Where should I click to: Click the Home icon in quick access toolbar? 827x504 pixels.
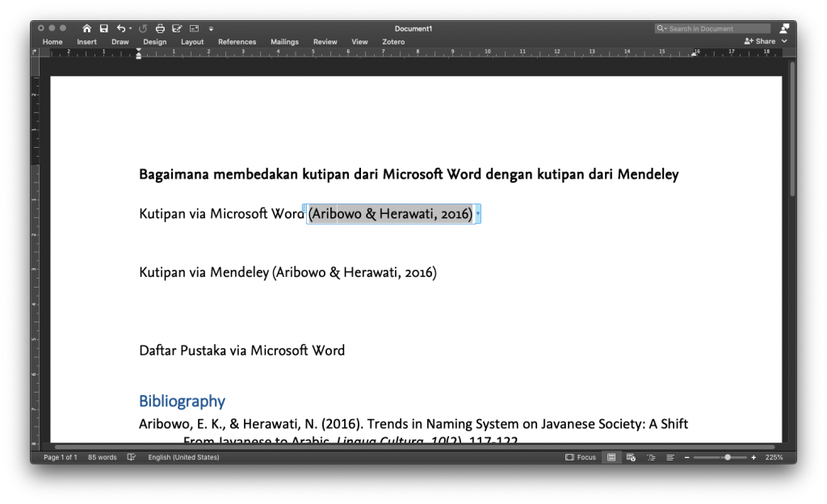tap(87, 27)
